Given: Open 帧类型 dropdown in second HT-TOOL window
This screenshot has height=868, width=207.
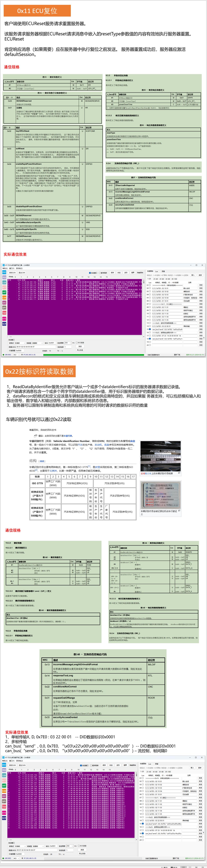Looking at the screenshot, I should 38,846.
